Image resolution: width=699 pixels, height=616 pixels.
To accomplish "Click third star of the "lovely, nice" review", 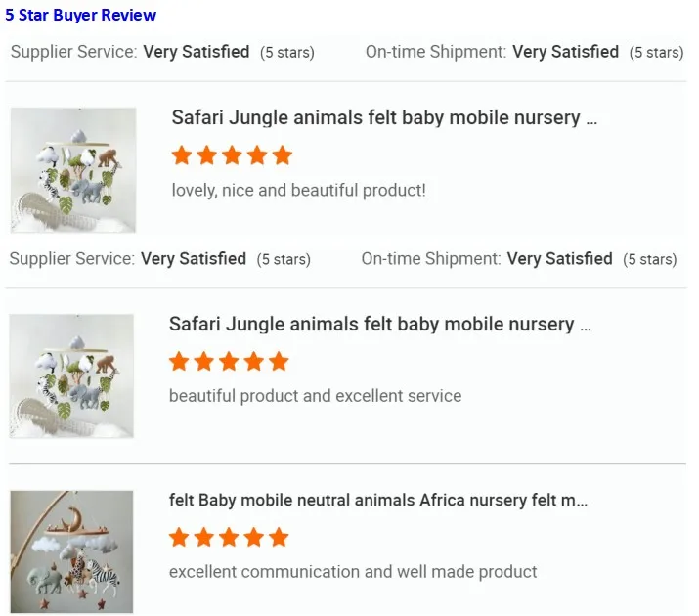I will coord(233,155).
